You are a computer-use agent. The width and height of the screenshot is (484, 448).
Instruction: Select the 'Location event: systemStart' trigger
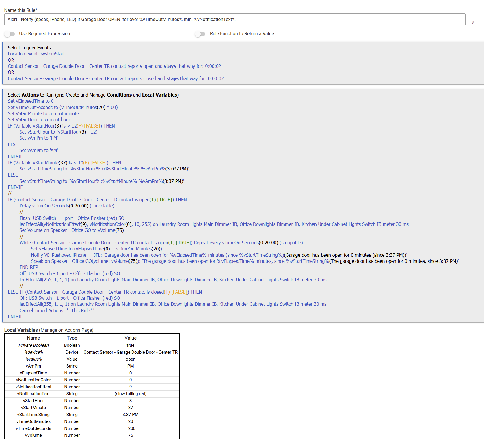tap(36, 54)
